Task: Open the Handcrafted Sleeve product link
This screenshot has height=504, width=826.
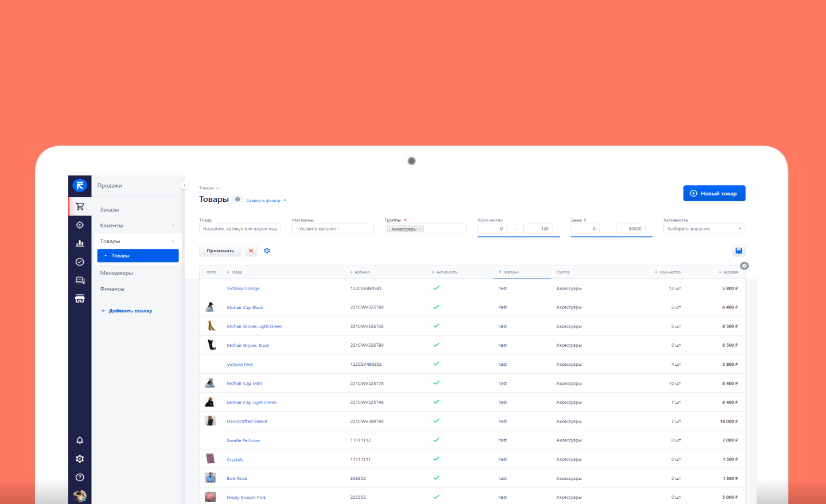Action: [x=247, y=421]
